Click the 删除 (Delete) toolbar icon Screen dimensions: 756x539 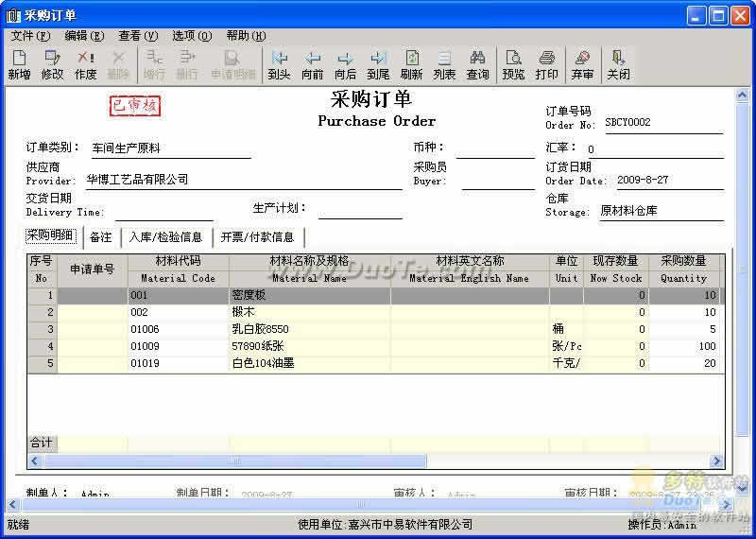tap(118, 65)
